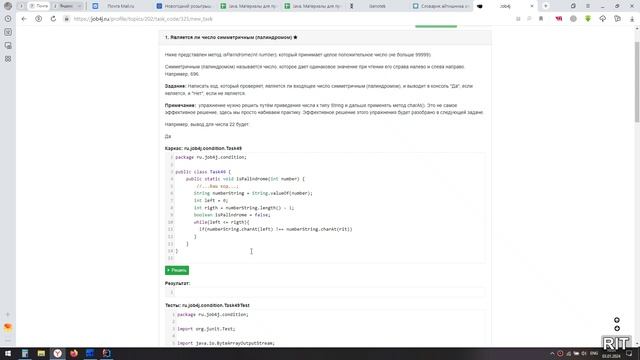
Task: Switch to the Словарик айтишника tab
Action: point(441,6)
